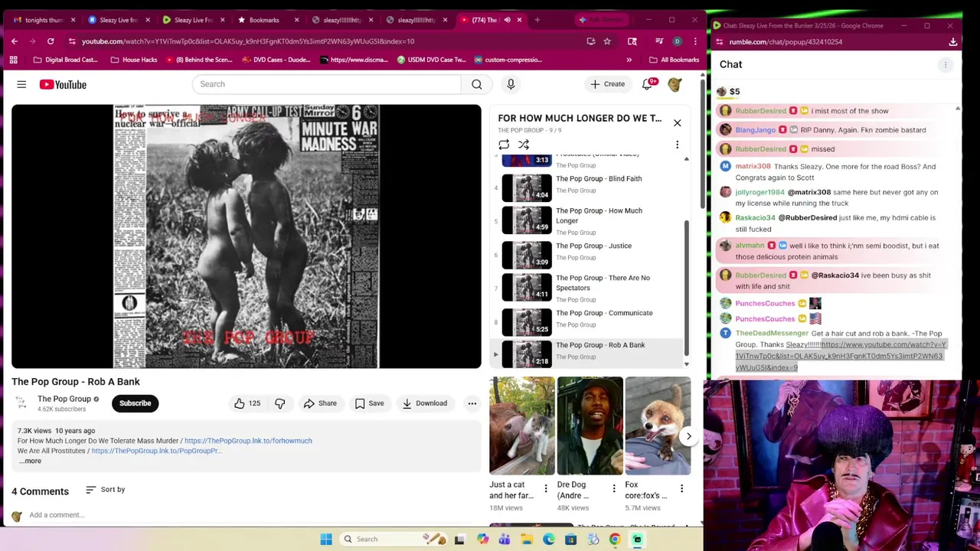Dislike the video
The height and width of the screenshot is (551, 980).
[279, 403]
